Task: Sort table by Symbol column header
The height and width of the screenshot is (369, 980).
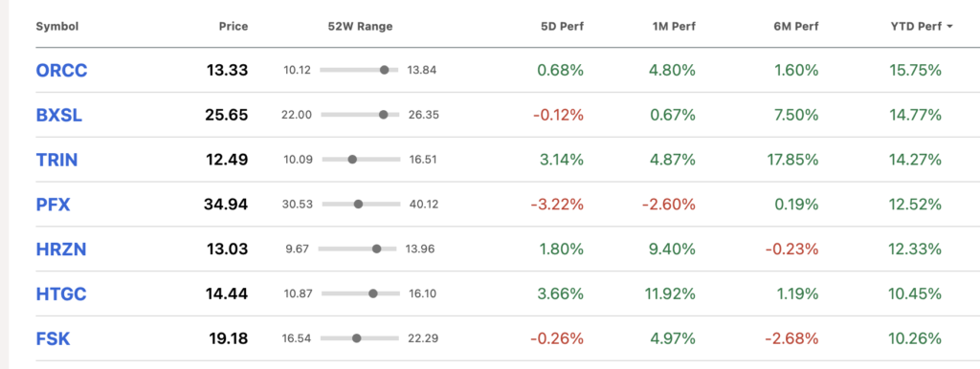Action: [56, 26]
